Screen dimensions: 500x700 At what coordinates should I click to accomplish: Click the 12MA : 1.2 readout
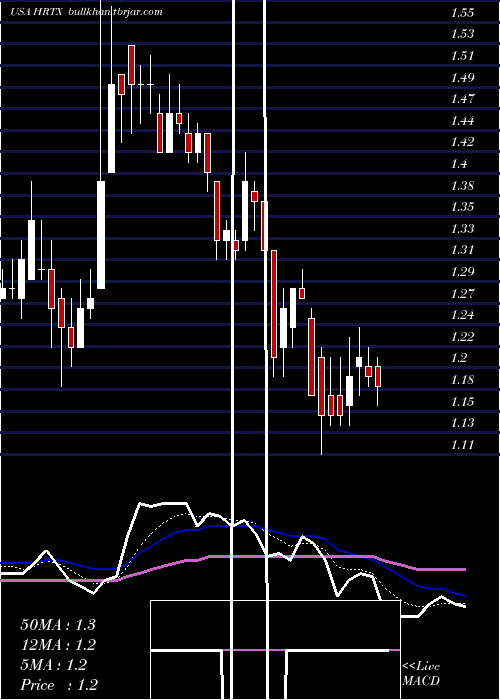(58, 645)
